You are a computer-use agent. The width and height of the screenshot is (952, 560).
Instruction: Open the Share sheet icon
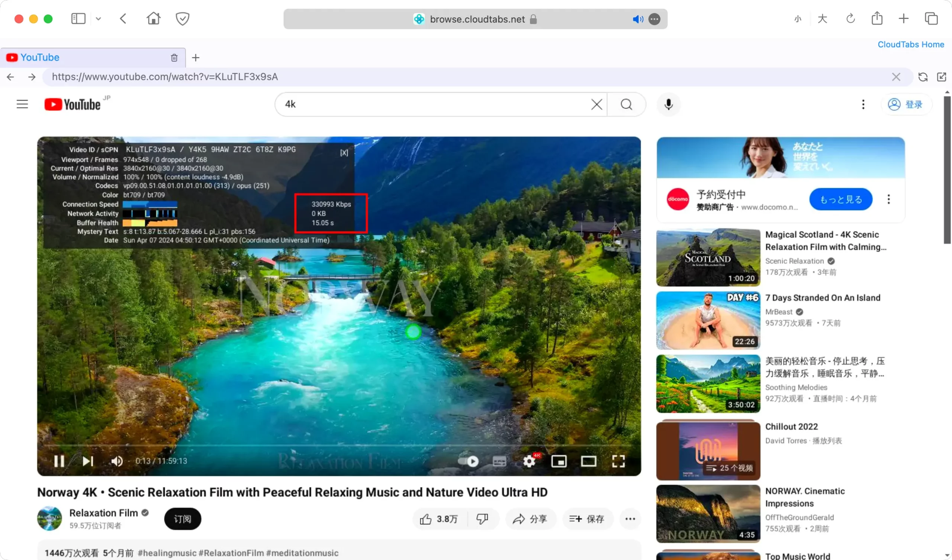point(877,18)
